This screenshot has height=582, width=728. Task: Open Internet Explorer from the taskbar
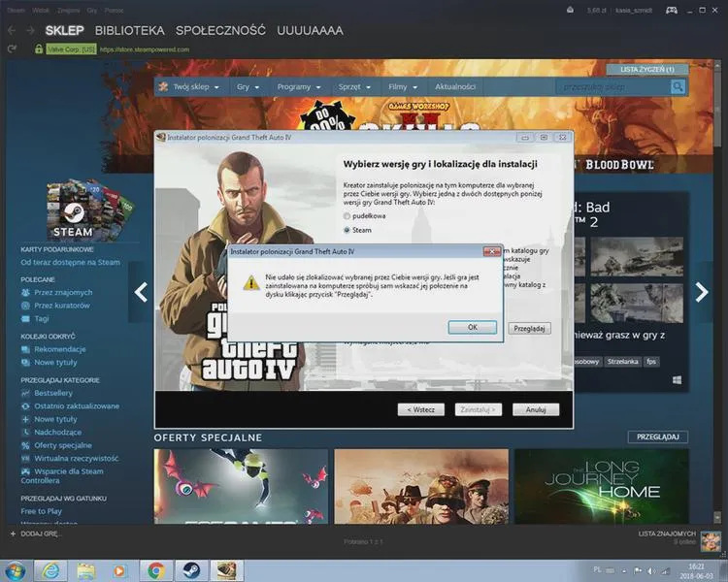50,569
